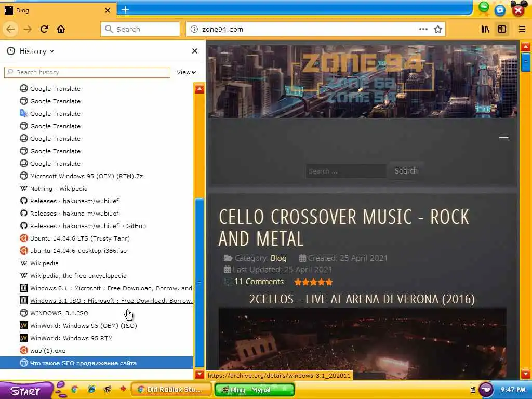Open the Start menu
This screenshot has width=532, height=399.
(x=26, y=391)
